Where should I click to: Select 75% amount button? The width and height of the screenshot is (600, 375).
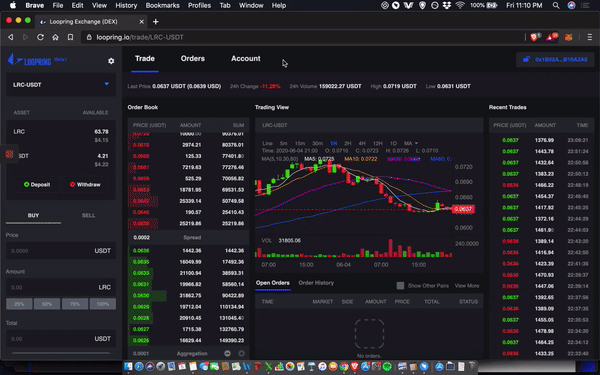(x=75, y=304)
